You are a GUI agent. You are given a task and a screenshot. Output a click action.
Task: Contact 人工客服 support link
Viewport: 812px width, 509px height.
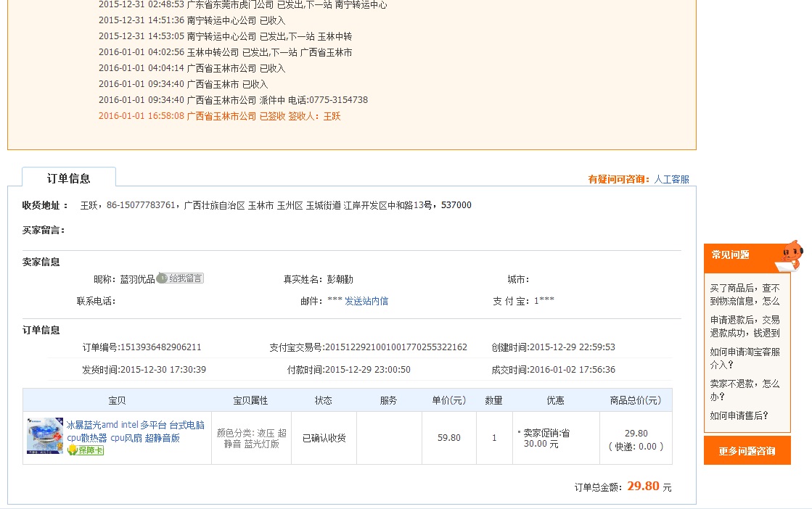coord(671,179)
